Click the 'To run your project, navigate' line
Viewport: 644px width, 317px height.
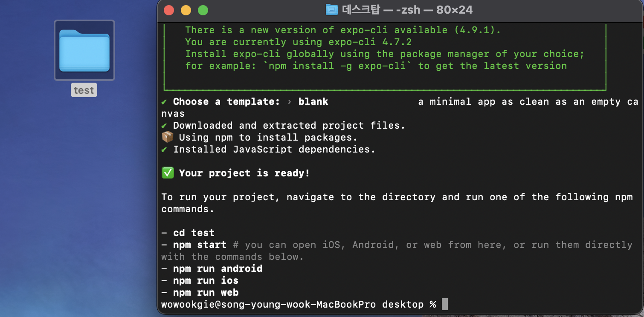pos(397,197)
